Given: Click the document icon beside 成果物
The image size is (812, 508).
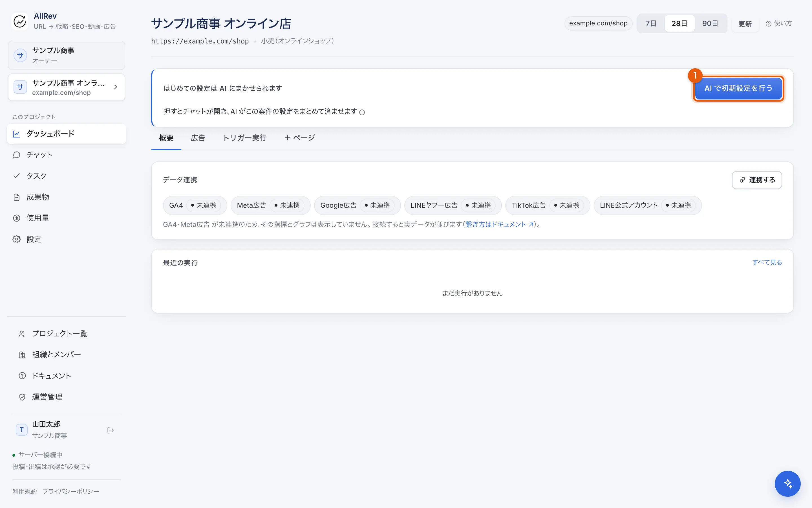Looking at the screenshot, I should [16, 197].
